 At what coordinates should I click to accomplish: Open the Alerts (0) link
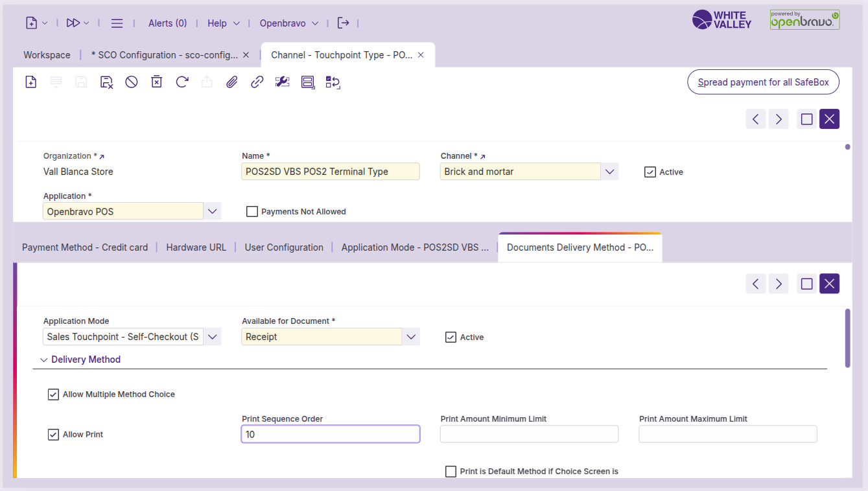click(x=167, y=23)
